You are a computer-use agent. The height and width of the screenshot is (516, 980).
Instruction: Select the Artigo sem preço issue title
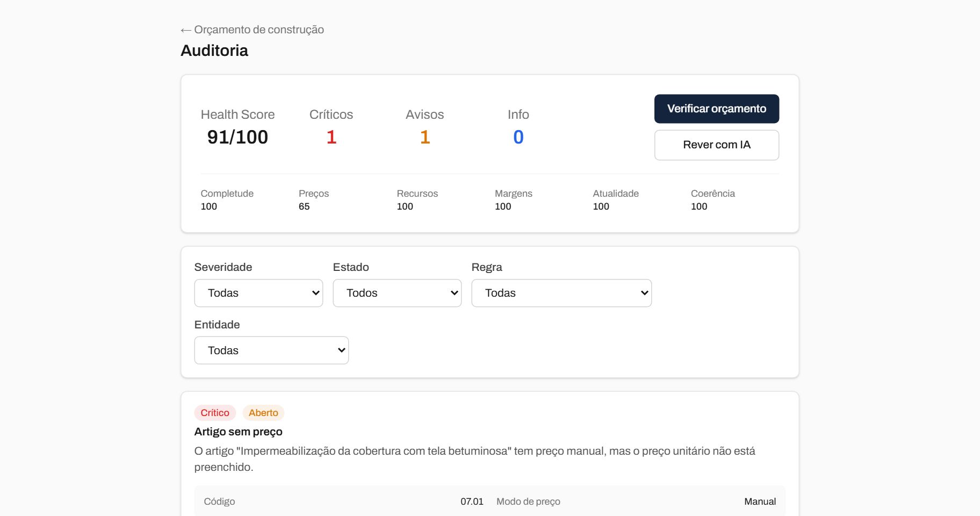click(239, 432)
